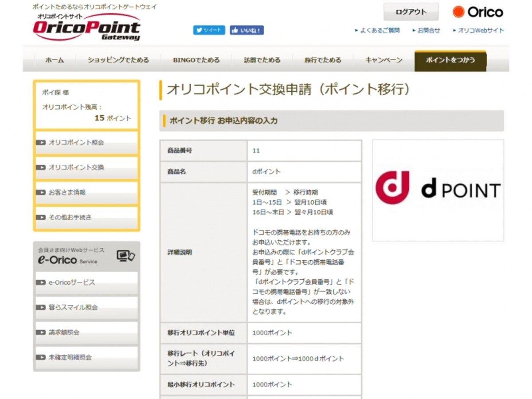Image resolution: width=532 pixels, height=399 pixels.
Task: Click the 商品番号 value 11
Action: [256, 151]
